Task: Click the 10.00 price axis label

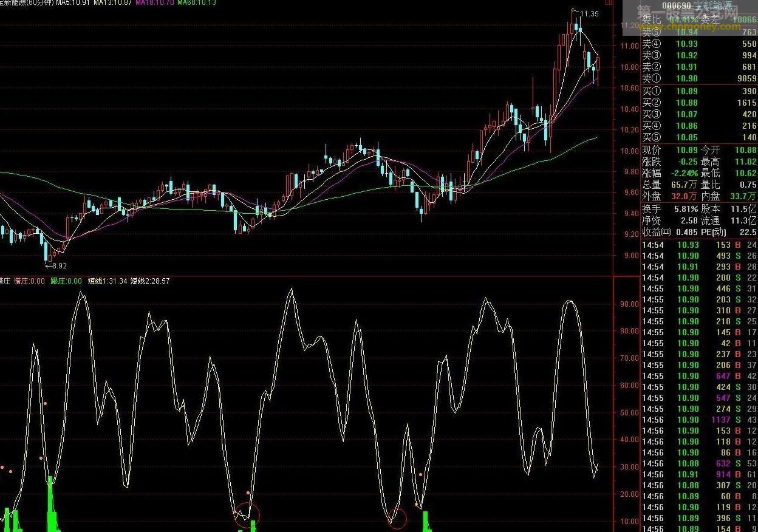Action: 630,151
